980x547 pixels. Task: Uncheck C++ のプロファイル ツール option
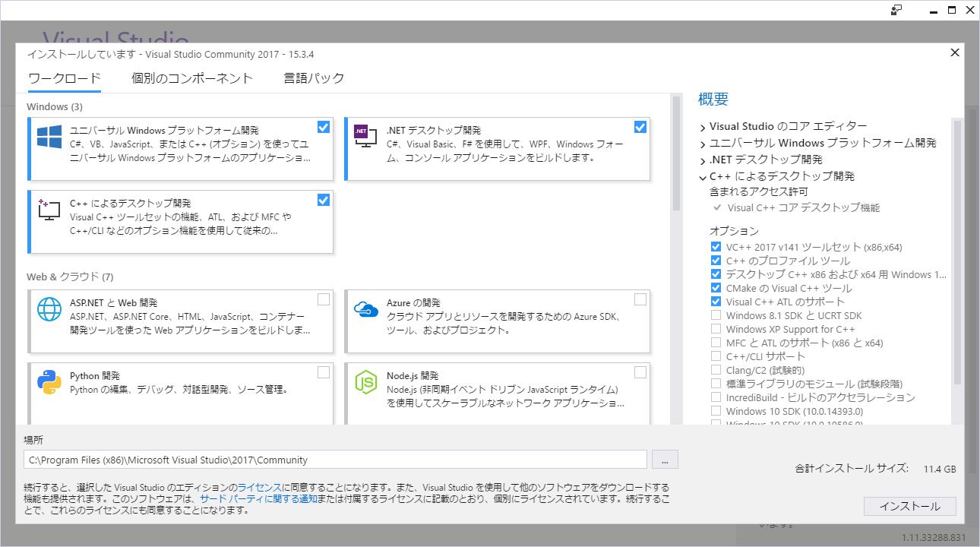[716, 261]
